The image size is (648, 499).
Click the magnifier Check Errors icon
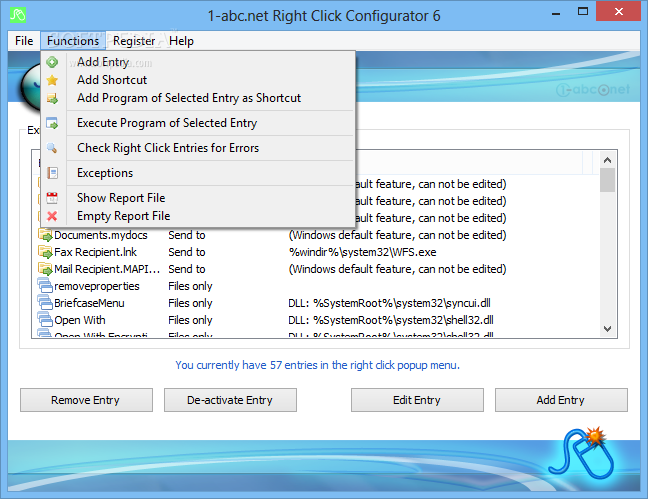pyautogui.click(x=52, y=148)
